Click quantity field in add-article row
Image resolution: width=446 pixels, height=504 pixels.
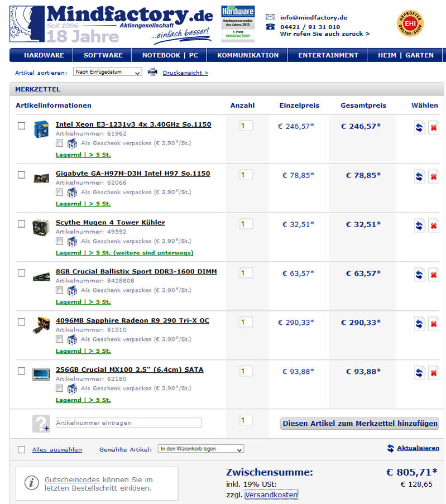pyautogui.click(x=246, y=420)
